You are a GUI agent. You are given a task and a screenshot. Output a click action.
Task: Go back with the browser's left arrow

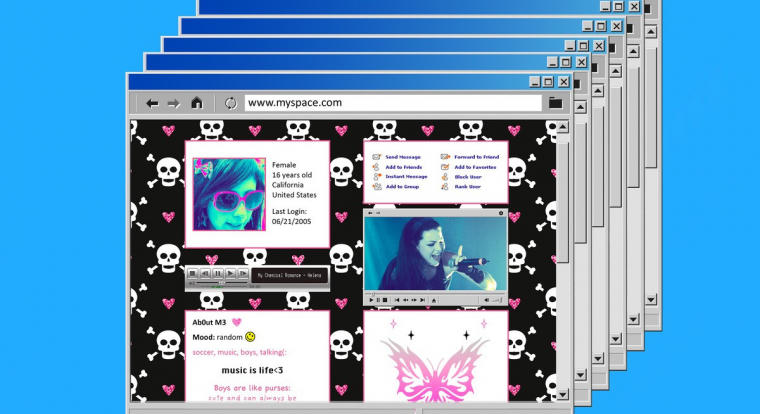(152, 103)
